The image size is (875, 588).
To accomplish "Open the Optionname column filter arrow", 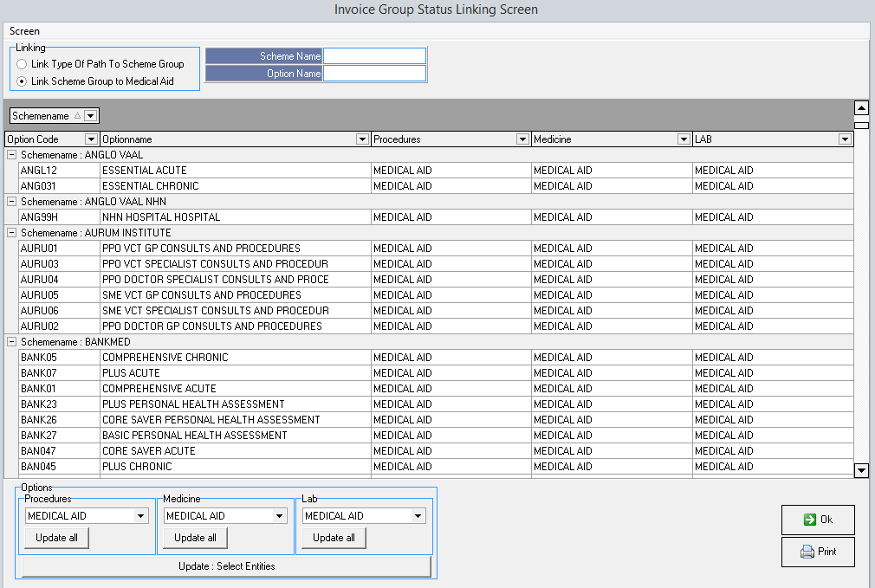I will coord(362,139).
